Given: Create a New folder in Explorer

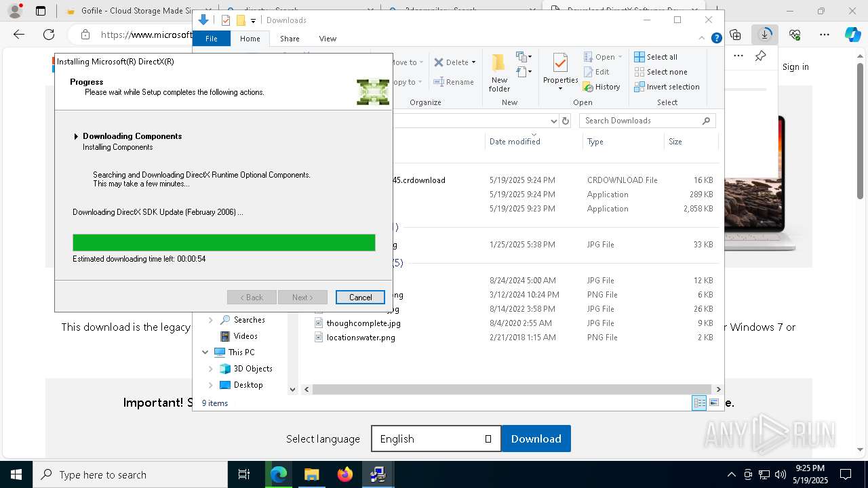Looking at the screenshot, I should (499, 73).
